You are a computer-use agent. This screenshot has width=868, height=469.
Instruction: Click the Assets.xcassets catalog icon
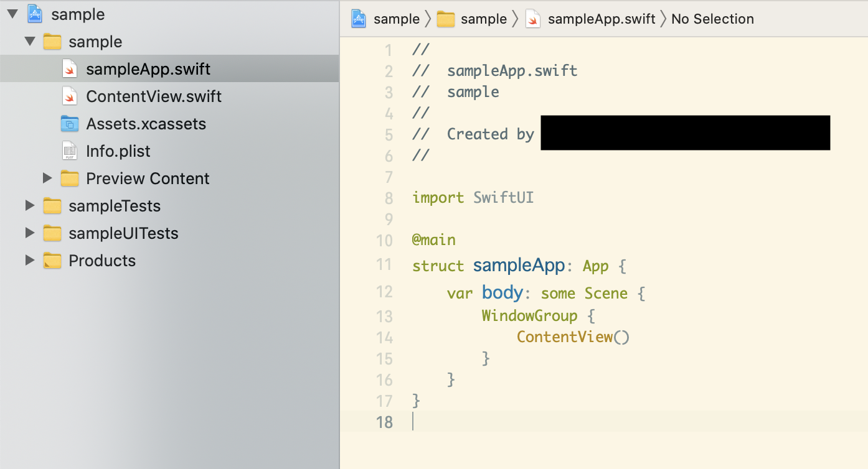[x=70, y=124]
